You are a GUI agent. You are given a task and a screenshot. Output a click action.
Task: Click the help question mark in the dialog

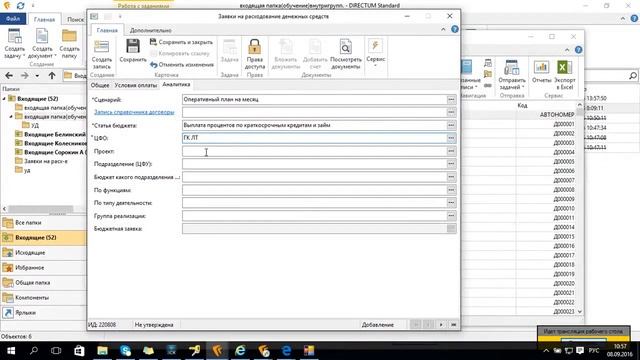pos(455,29)
